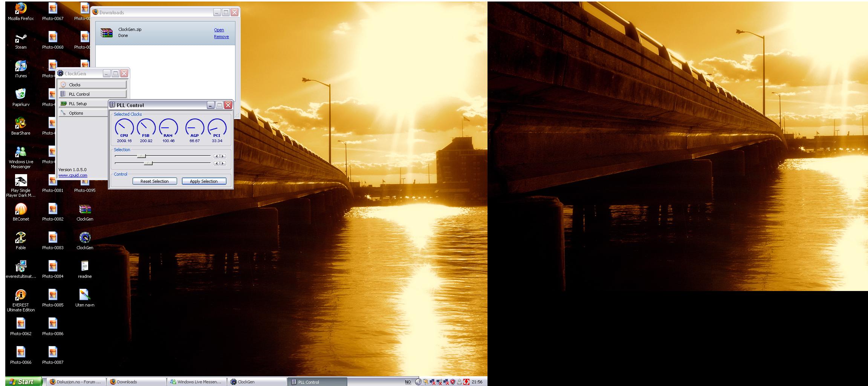Open the red security shield tray alert
Image resolution: width=868 pixels, height=386 pixels.
click(x=452, y=382)
